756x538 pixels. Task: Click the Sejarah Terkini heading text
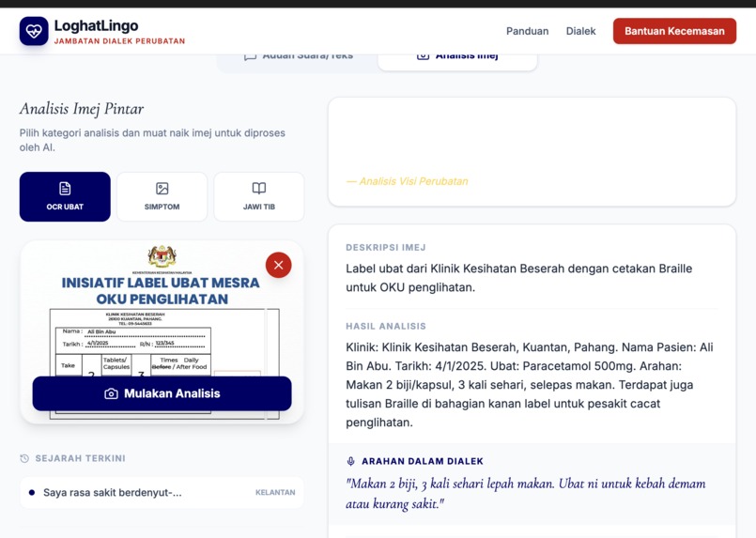click(x=80, y=458)
